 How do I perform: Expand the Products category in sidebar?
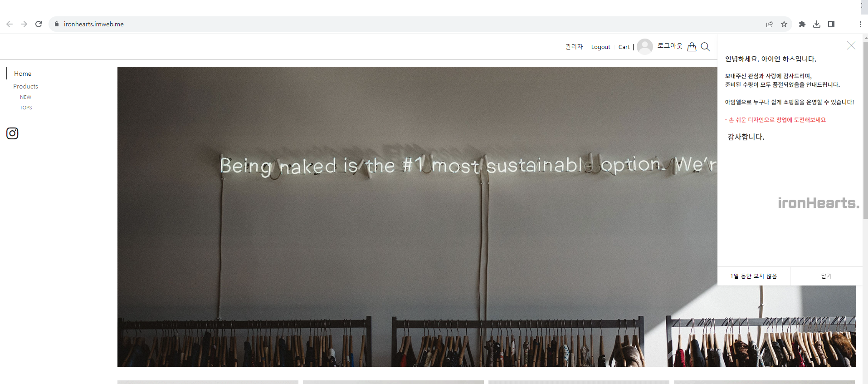25,86
